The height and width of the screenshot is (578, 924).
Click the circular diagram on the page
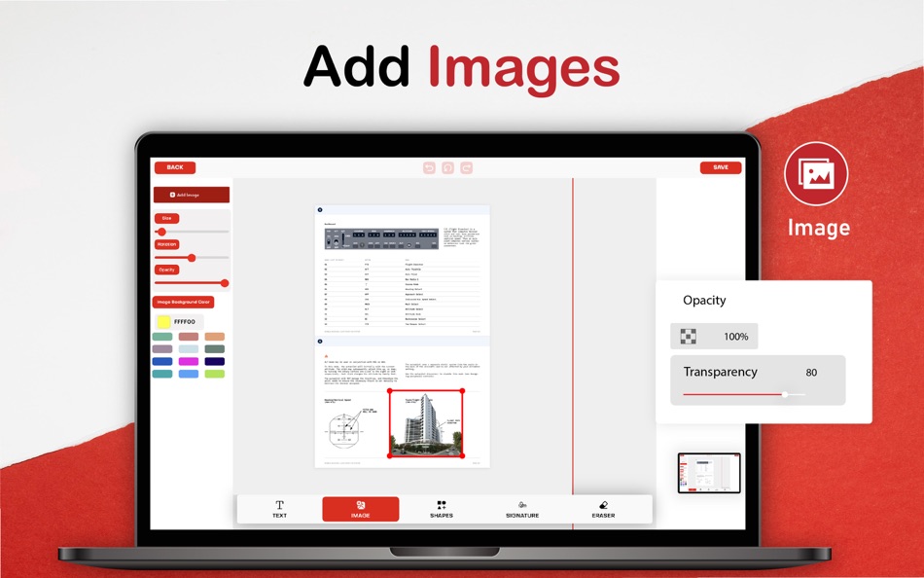[x=344, y=430]
